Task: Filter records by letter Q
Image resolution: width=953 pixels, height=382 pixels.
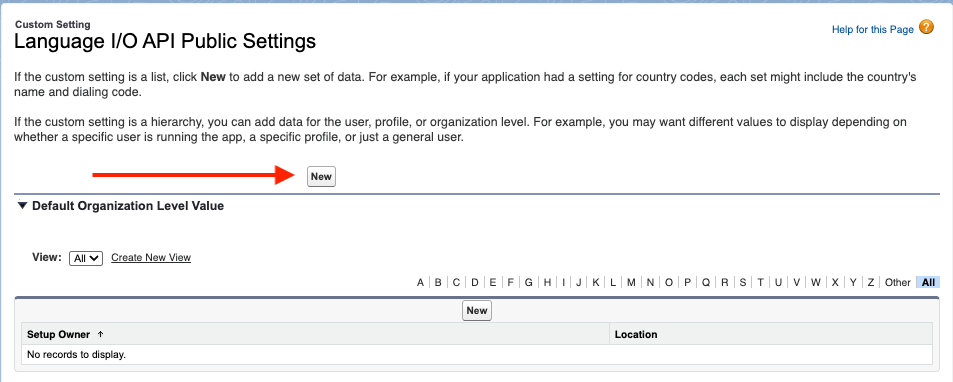Action: coord(706,282)
